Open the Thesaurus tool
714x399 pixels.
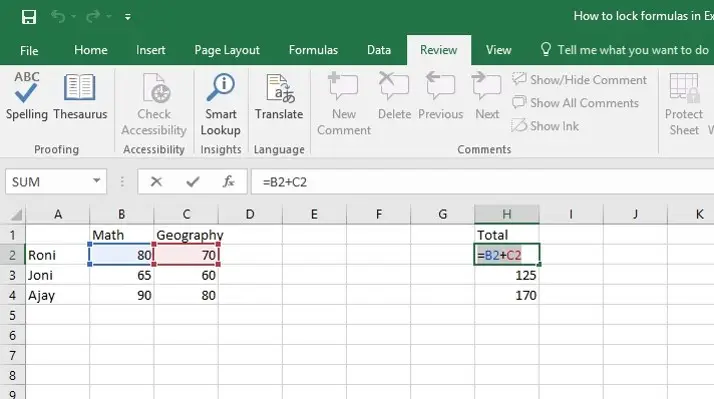80,96
